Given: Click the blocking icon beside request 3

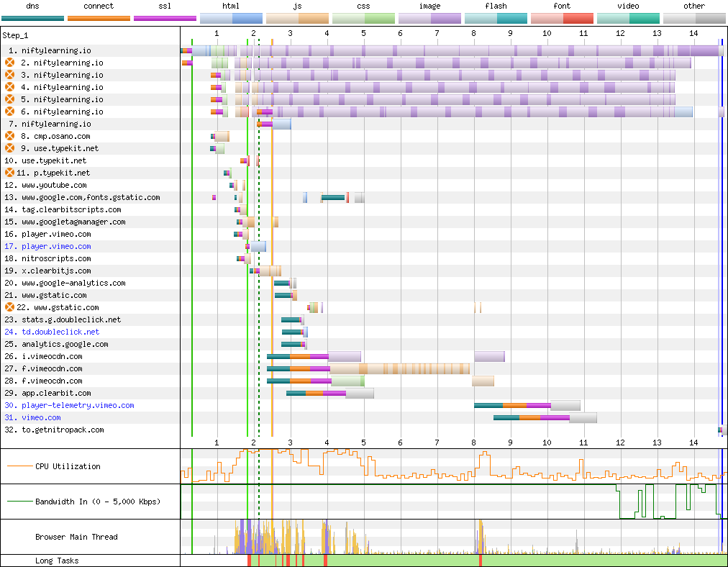Looking at the screenshot, I should coord(10,75).
